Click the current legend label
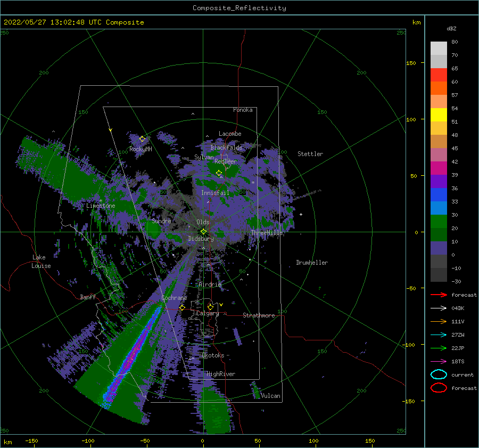 coord(463,375)
